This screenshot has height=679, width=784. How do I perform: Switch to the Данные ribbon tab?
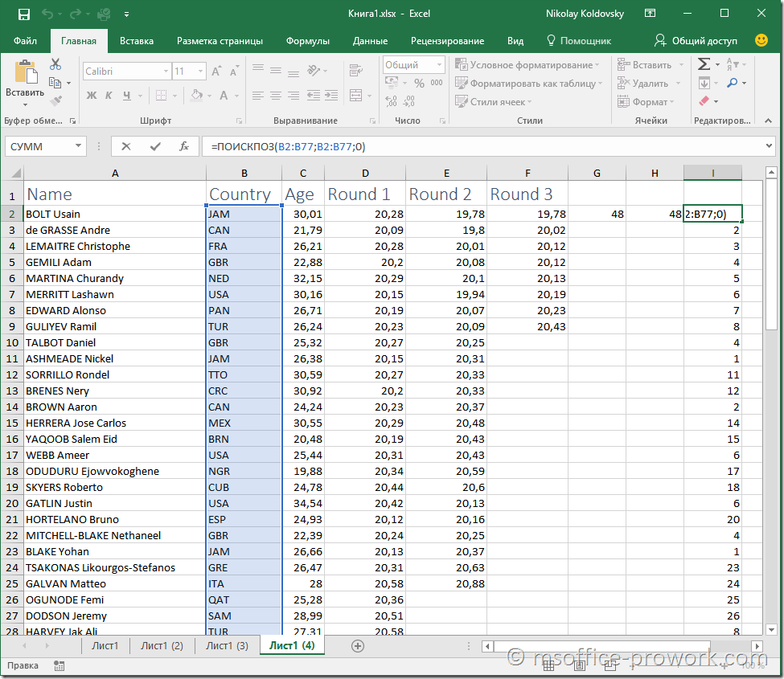coord(370,40)
